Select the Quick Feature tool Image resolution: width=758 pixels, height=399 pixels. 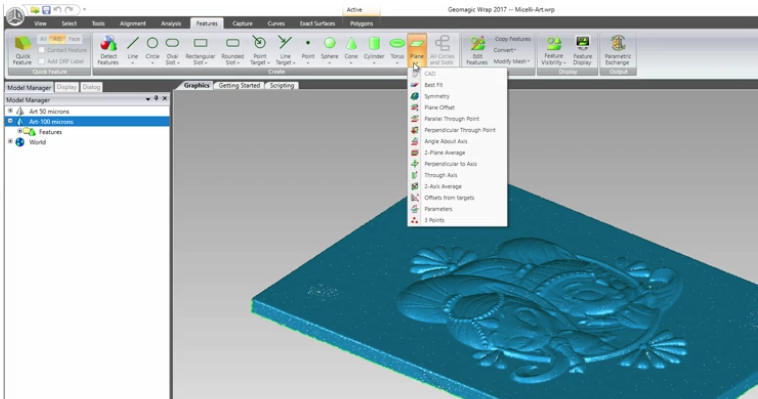click(22, 50)
